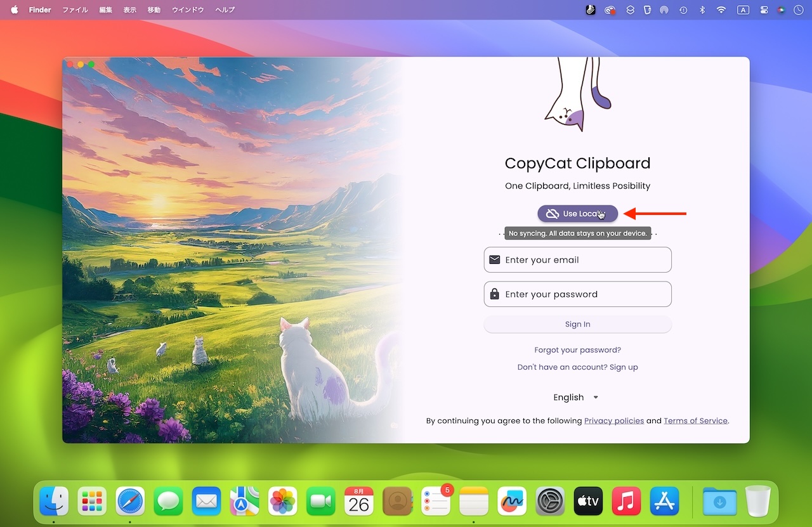Click the wallet-shaped menu bar icon
812x527 pixels.
click(647, 10)
